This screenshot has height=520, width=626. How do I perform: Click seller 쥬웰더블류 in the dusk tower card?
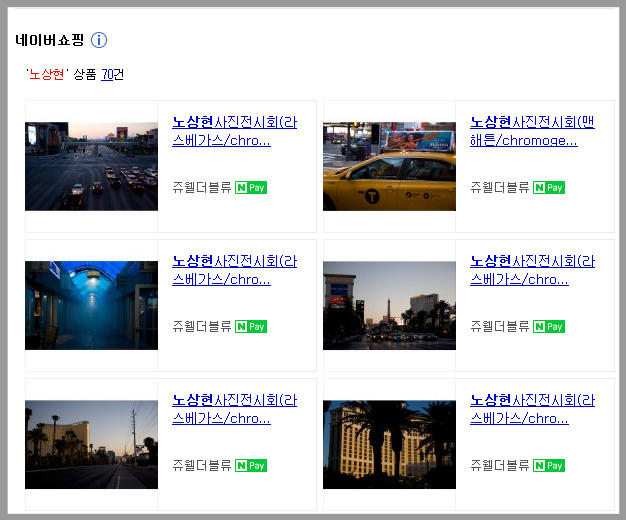tap(500, 326)
